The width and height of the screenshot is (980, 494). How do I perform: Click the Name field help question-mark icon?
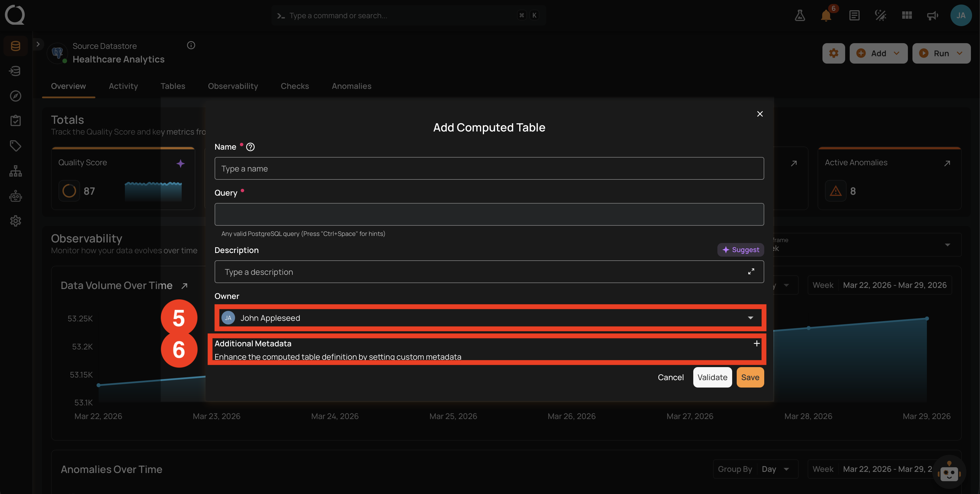250,147
